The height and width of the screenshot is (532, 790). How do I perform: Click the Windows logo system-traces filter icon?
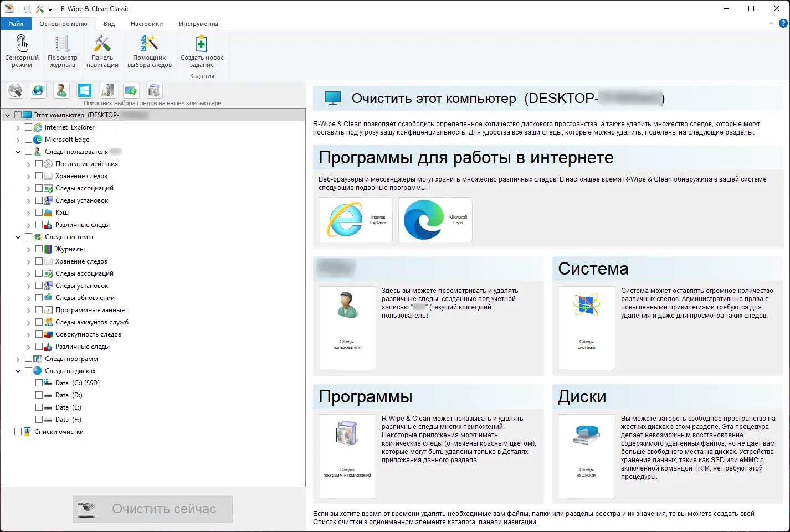[84, 90]
